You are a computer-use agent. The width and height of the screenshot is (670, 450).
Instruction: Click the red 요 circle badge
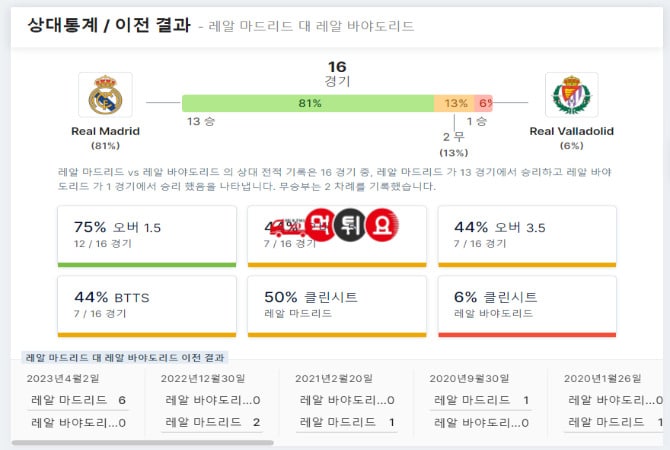pyautogui.click(x=382, y=225)
